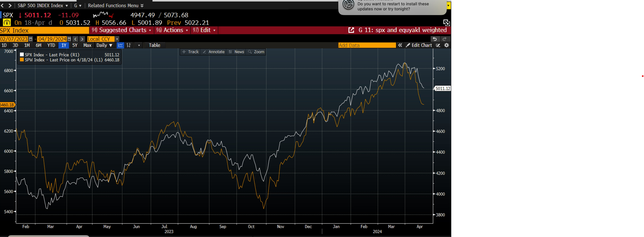
Task: Select the Annotate tool
Action: click(x=213, y=52)
